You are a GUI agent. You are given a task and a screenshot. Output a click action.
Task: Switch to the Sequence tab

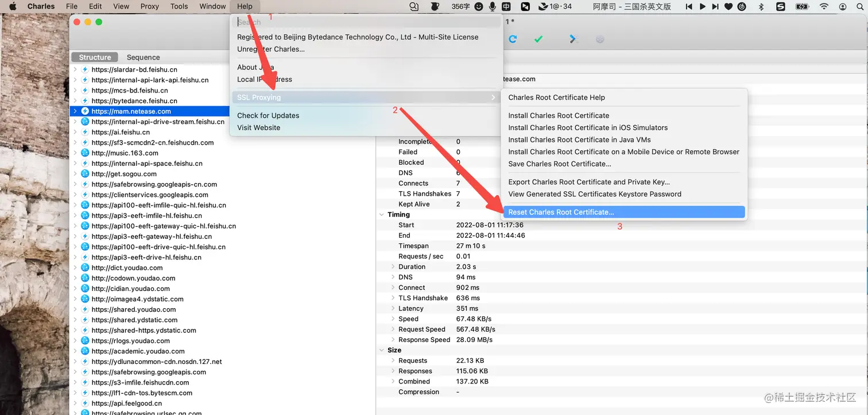(x=144, y=57)
